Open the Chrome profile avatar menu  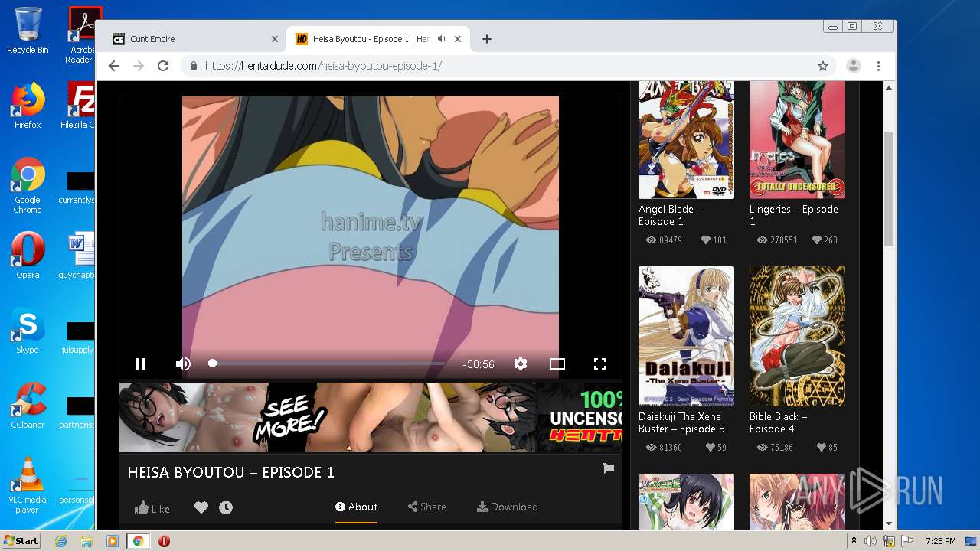[x=854, y=66]
